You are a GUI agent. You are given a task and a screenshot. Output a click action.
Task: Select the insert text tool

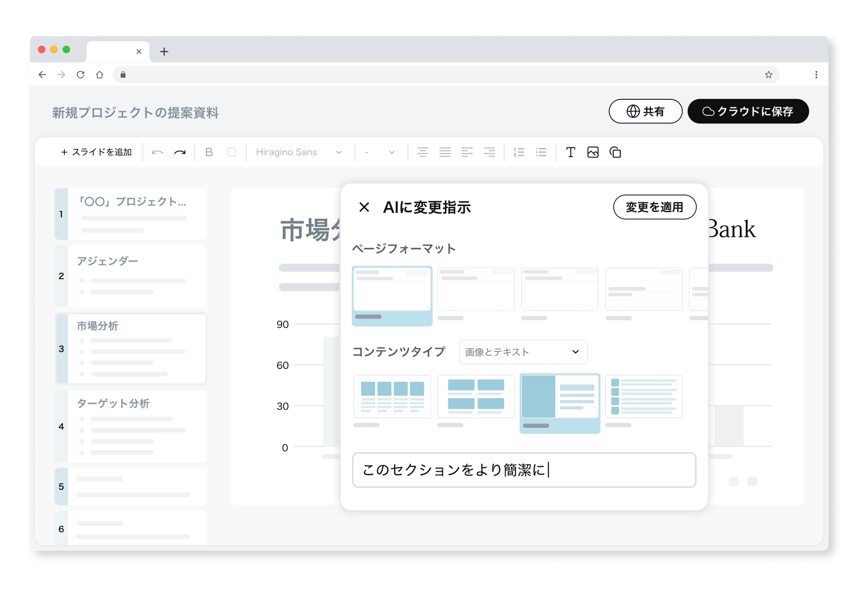(x=570, y=152)
